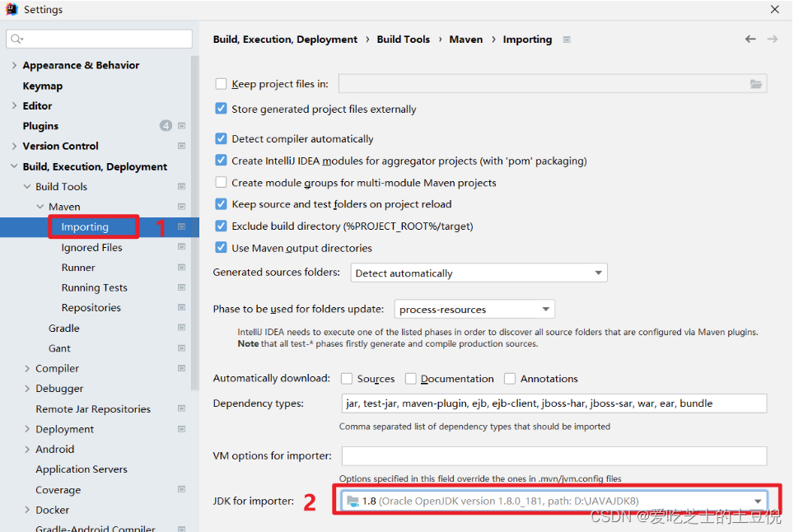Expand the Editor section

pyautogui.click(x=14, y=105)
